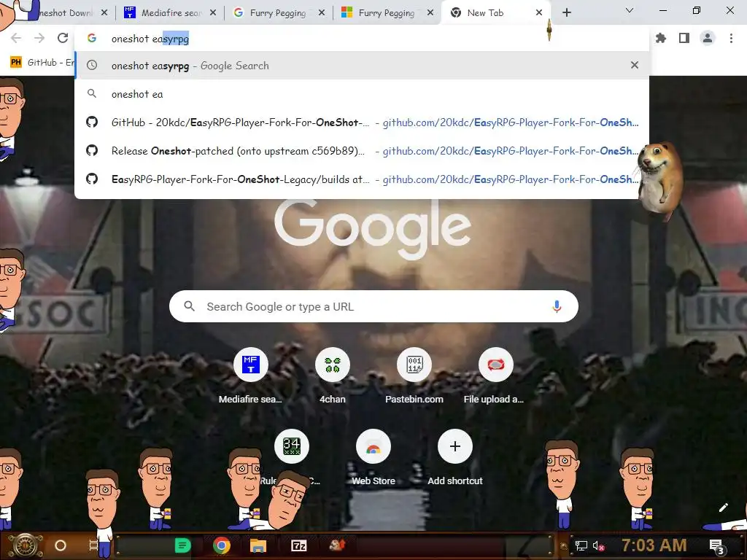Close the New Tab tab
The width and height of the screenshot is (747, 560).
point(539,13)
